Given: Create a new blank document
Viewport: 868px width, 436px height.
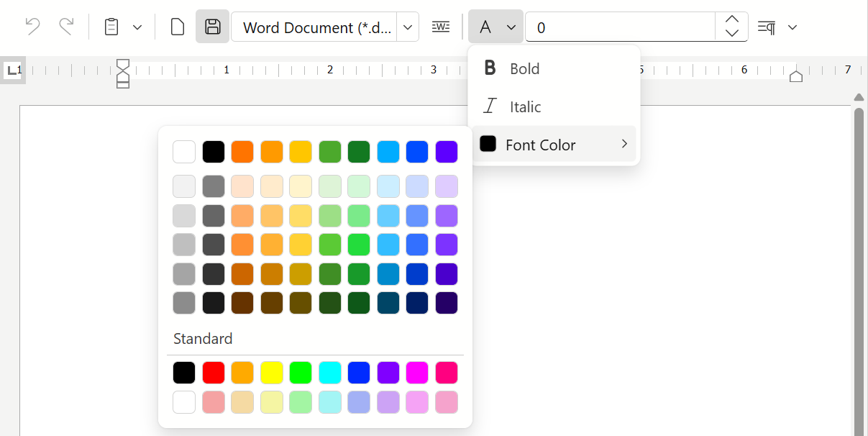Looking at the screenshot, I should click(177, 26).
